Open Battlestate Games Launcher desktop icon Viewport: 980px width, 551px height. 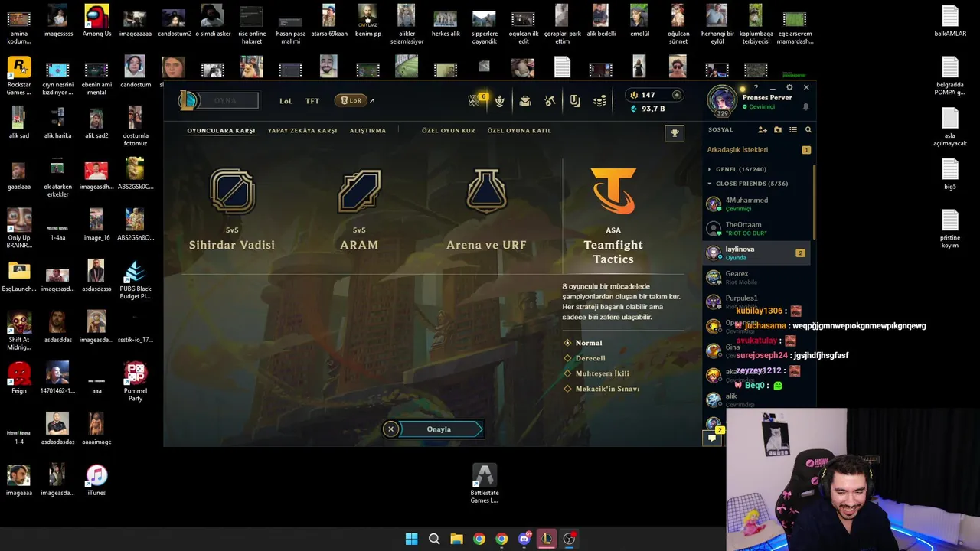click(x=484, y=484)
